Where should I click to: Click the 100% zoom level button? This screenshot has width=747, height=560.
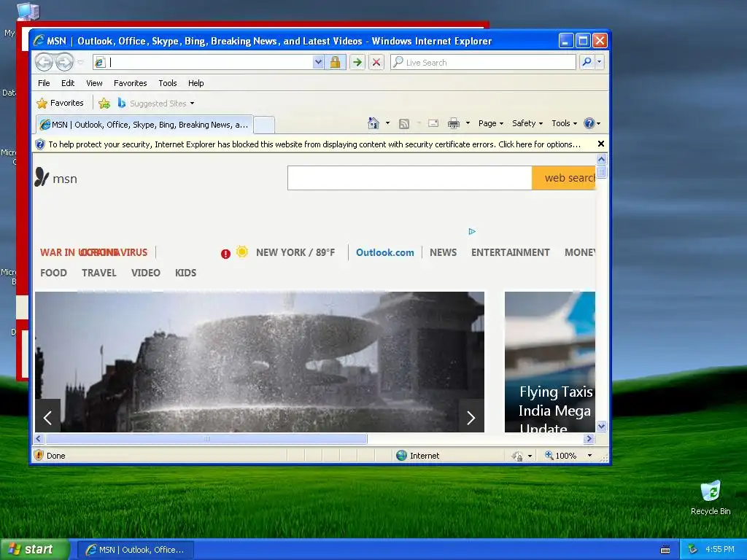(561, 455)
